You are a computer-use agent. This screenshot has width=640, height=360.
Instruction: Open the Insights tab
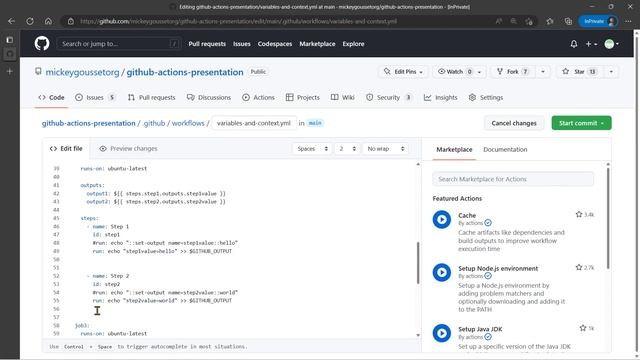click(440, 98)
